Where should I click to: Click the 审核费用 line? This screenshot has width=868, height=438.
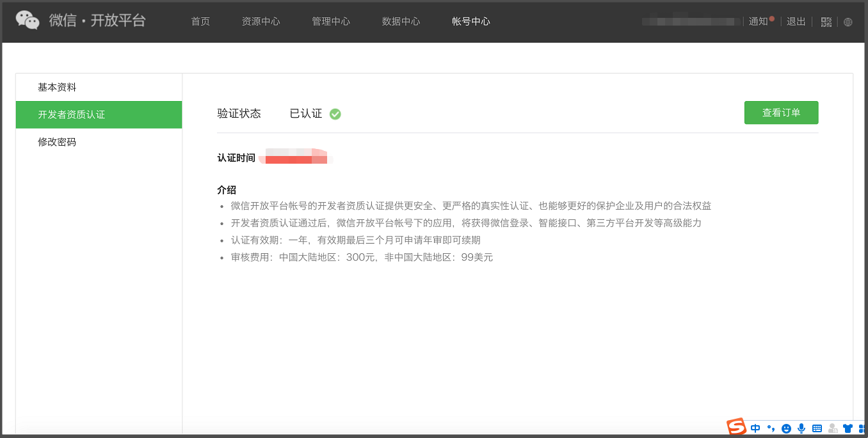tap(362, 258)
